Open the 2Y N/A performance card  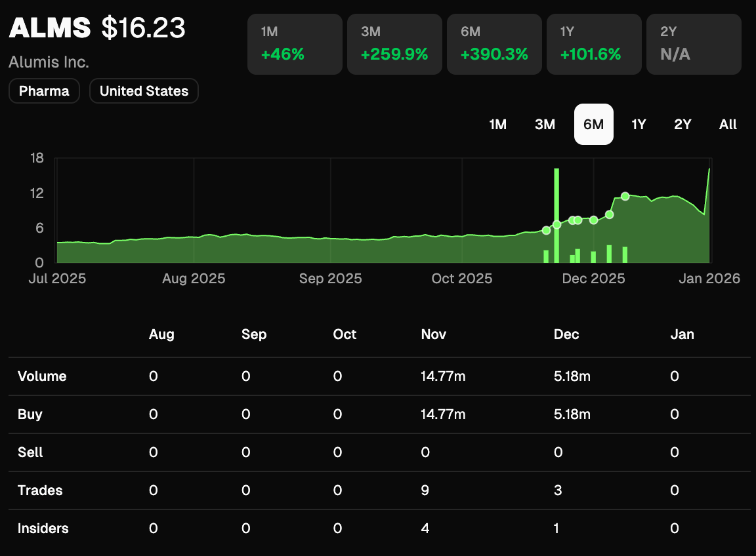(694, 44)
